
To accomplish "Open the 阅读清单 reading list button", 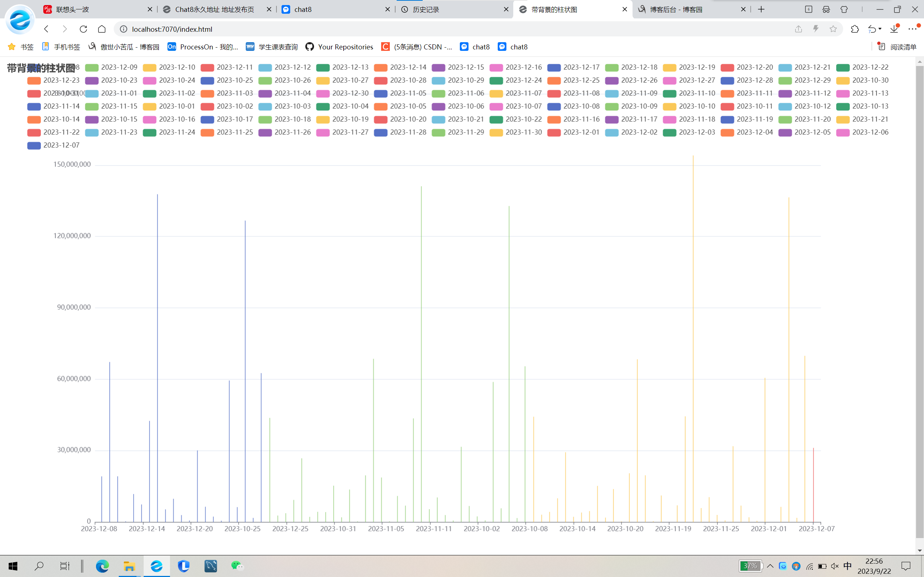I will point(897,47).
